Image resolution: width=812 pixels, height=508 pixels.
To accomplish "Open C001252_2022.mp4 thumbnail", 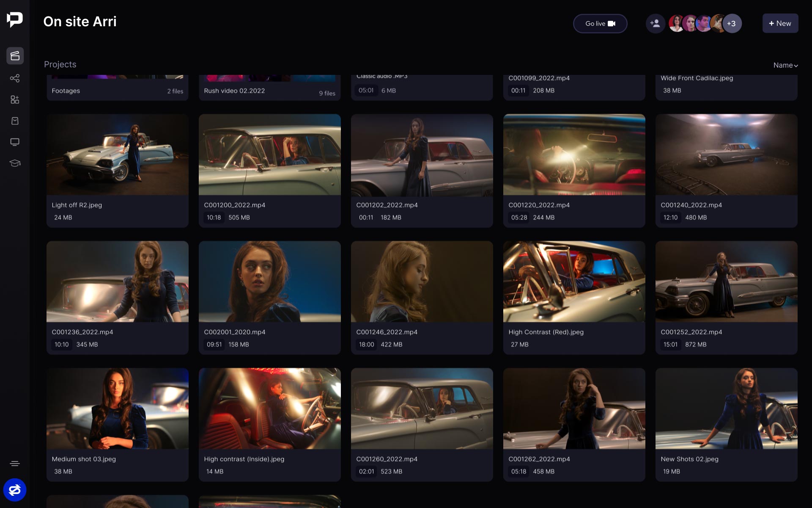I will tap(727, 282).
